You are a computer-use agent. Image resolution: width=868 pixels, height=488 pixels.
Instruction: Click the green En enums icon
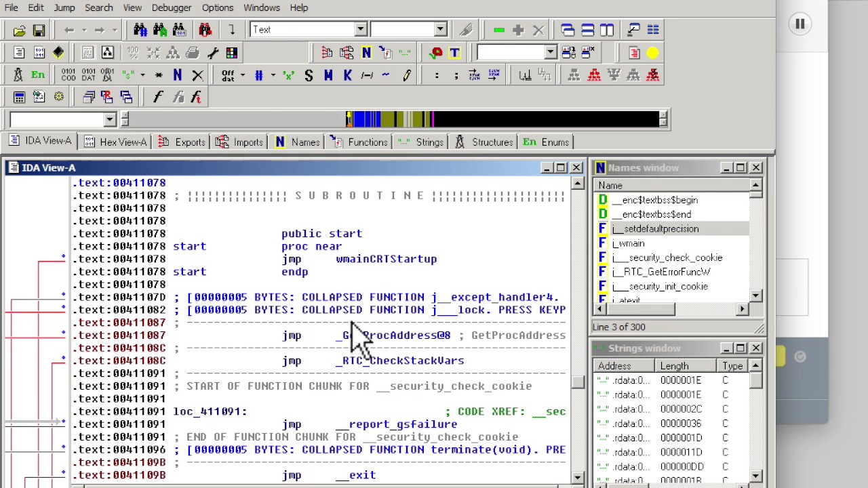38,75
